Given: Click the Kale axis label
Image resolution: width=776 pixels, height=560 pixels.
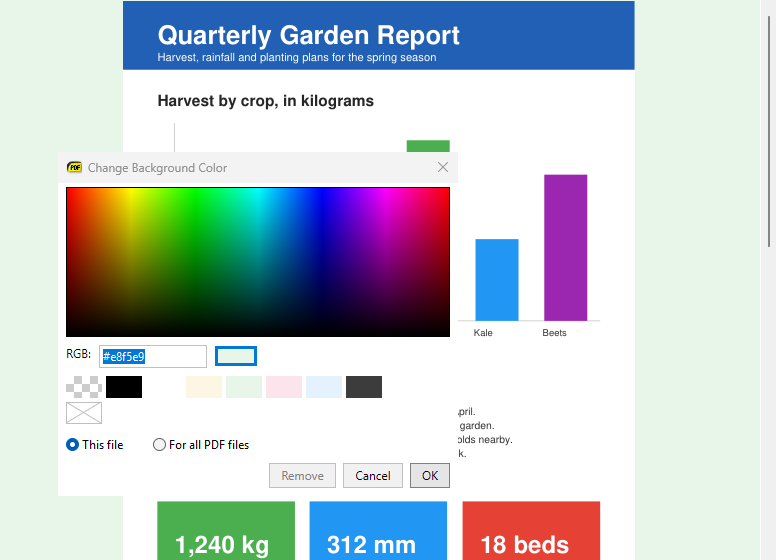Looking at the screenshot, I should tap(483, 333).
